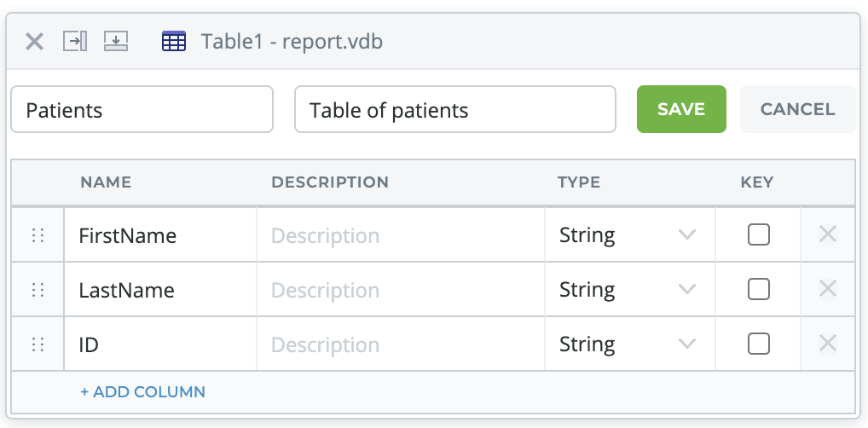The image size is (868, 428).
Task: Save the table definition
Action: point(681,109)
